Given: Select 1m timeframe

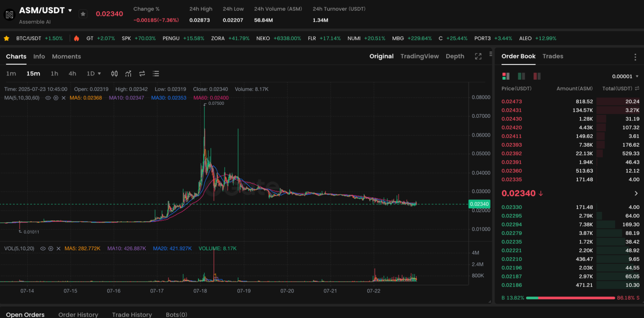Looking at the screenshot, I should click(x=11, y=74).
